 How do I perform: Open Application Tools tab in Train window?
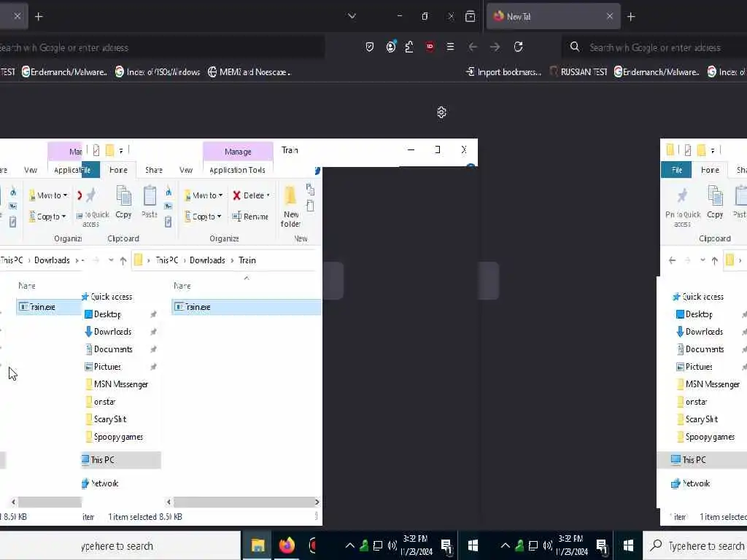coord(237,170)
